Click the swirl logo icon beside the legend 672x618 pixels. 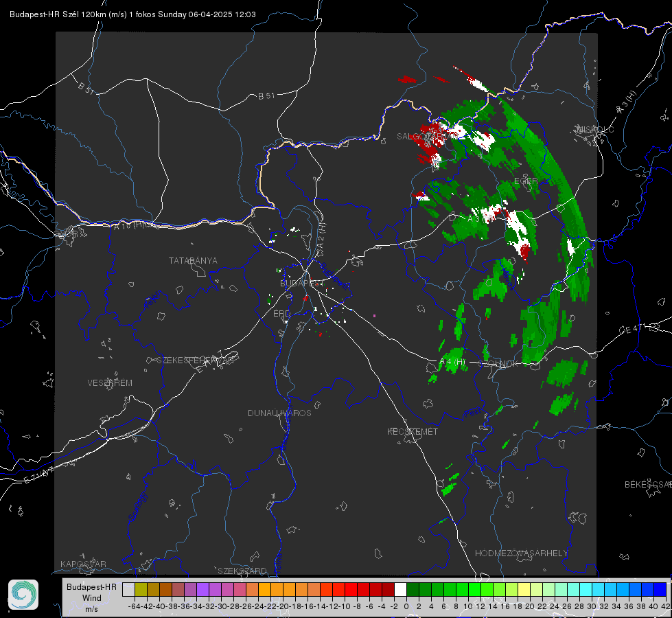tap(23, 595)
